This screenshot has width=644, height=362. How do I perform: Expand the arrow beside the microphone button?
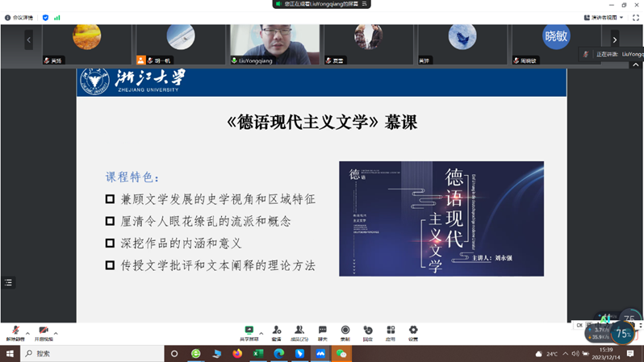point(27,332)
